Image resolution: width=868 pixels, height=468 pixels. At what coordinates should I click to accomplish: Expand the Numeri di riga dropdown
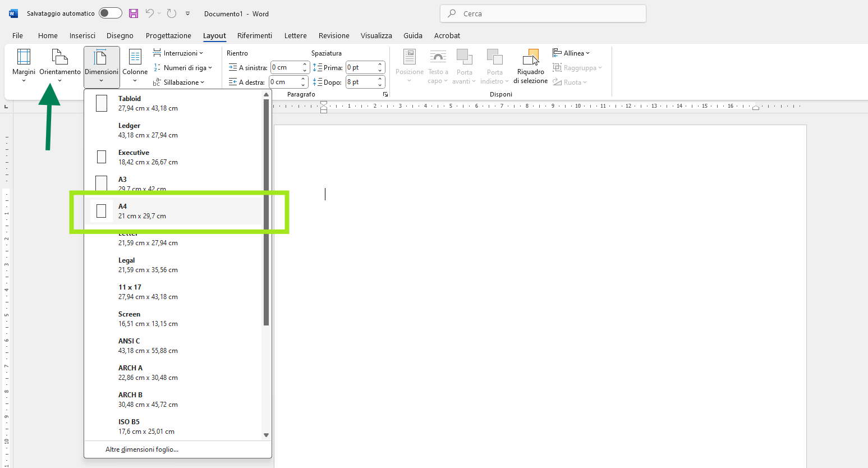point(183,68)
